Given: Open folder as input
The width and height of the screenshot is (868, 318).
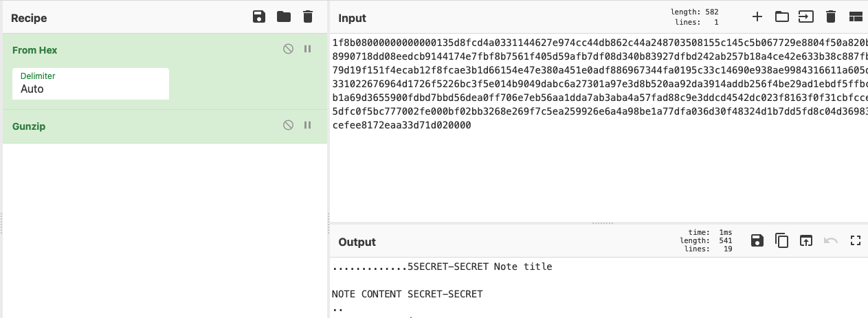Looking at the screenshot, I should click(x=781, y=16).
